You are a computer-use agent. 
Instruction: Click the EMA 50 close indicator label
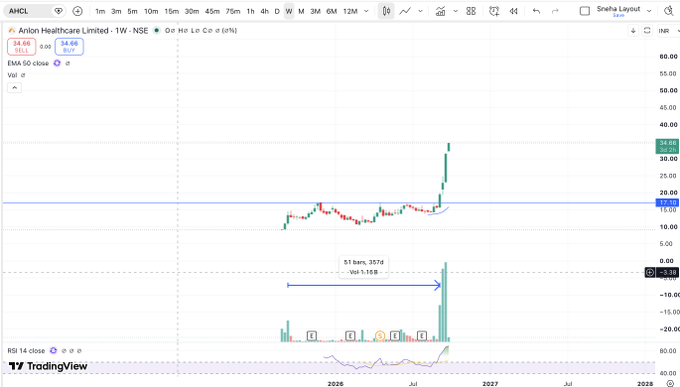click(28, 63)
